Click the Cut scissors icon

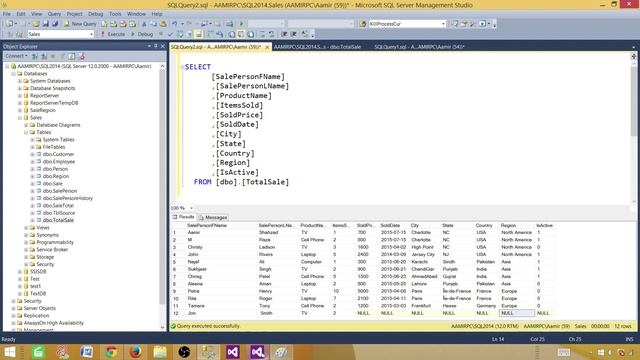[x=144, y=24]
